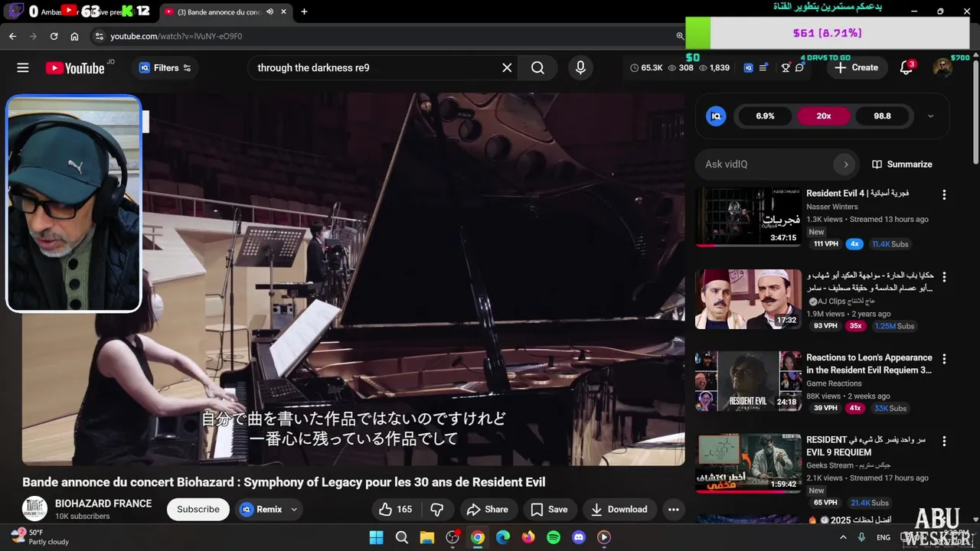Open Firefox from taskbar
980x551 pixels.
click(528, 537)
